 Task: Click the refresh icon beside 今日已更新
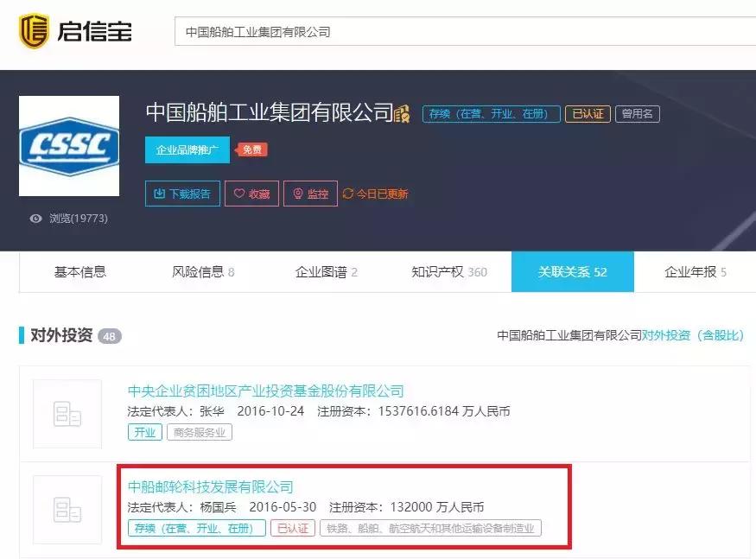click(x=346, y=194)
